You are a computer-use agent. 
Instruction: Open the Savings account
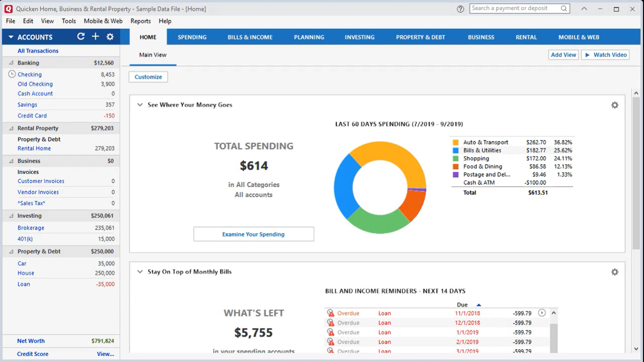[x=27, y=105]
